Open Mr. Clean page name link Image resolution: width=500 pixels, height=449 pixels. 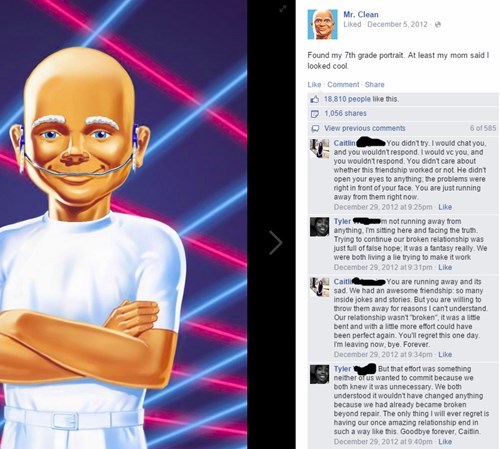pyautogui.click(x=361, y=14)
